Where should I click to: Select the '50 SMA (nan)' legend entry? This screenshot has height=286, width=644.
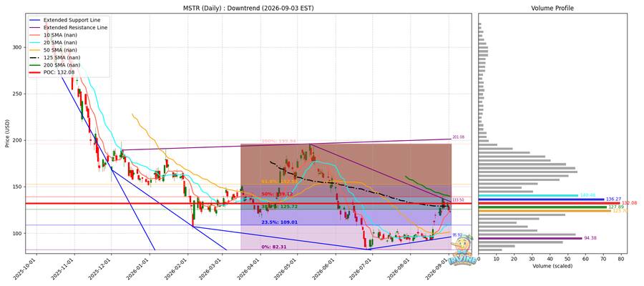click(x=54, y=50)
